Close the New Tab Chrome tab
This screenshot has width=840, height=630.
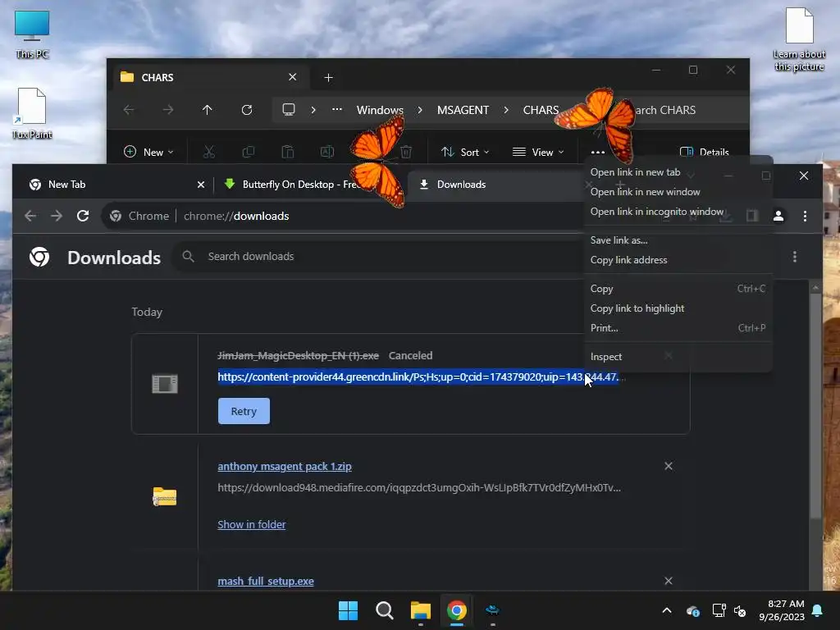(201, 185)
